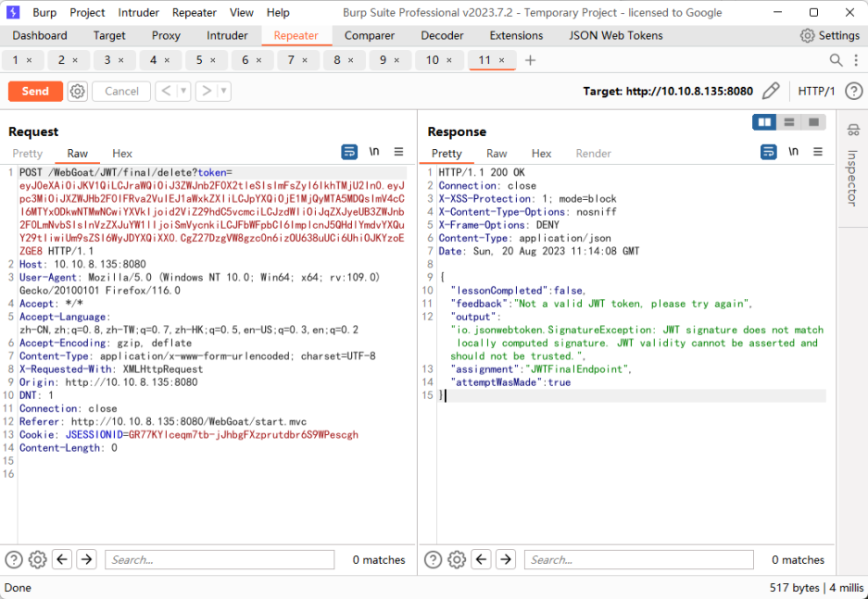Viewport: 868px width, 599px height.
Task: Switch to the Dashboard tab
Action: 40,35
